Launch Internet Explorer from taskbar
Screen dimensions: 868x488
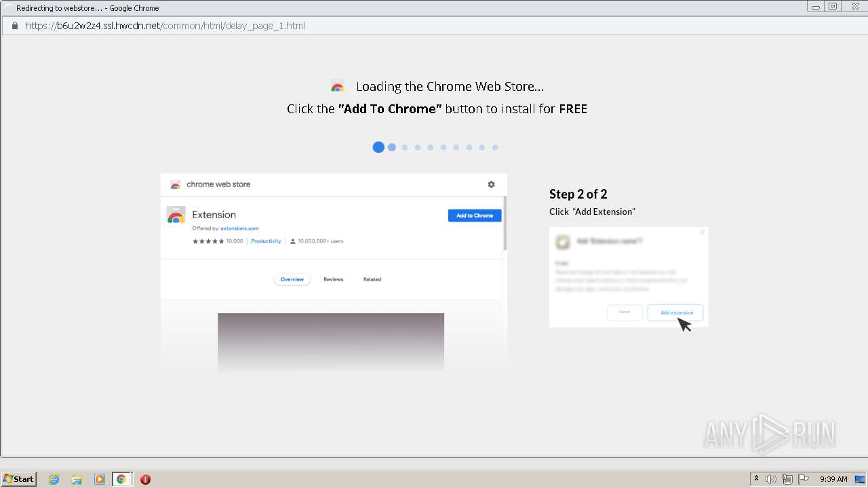[54, 479]
